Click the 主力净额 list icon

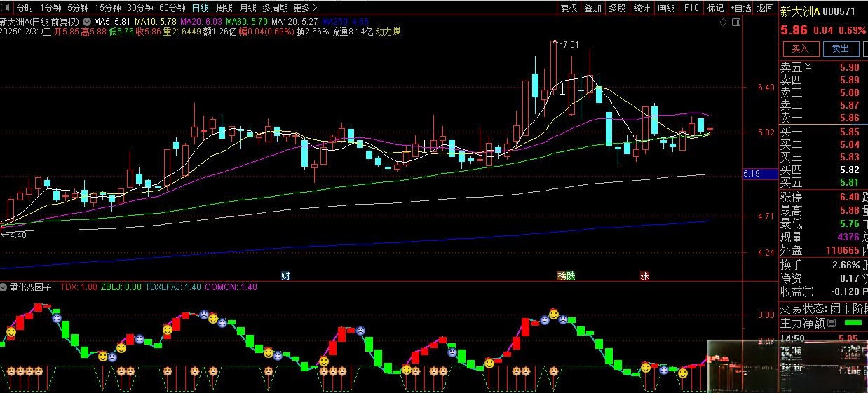point(832,323)
